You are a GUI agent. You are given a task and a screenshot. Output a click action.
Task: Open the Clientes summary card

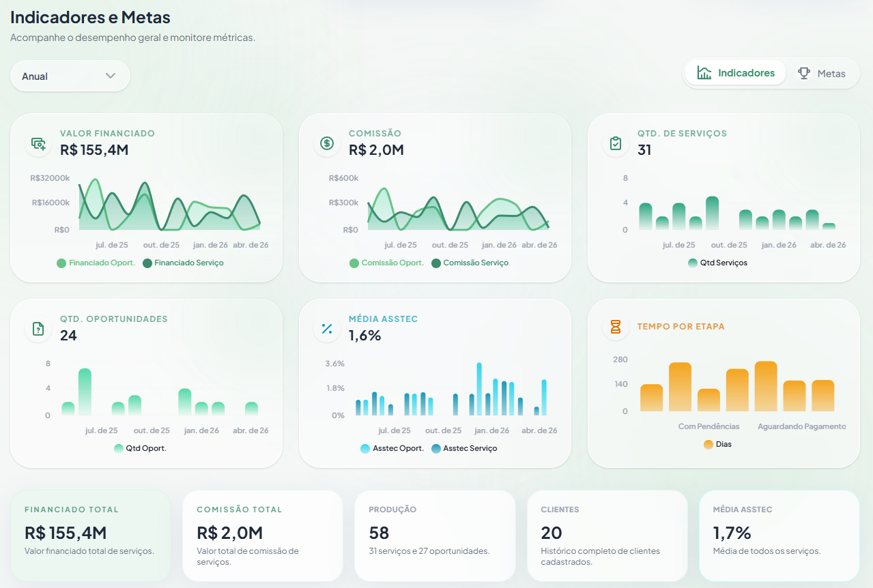coord(607,535)
